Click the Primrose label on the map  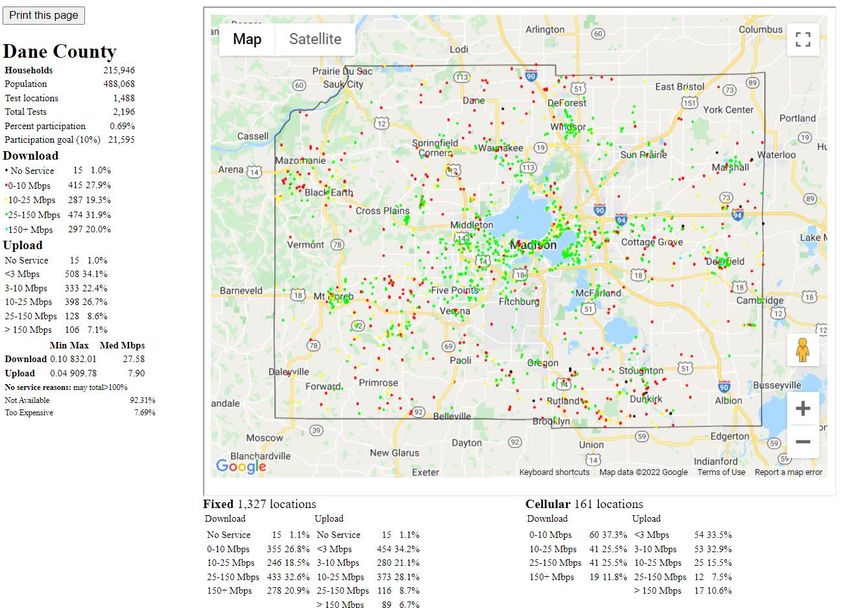378,383
